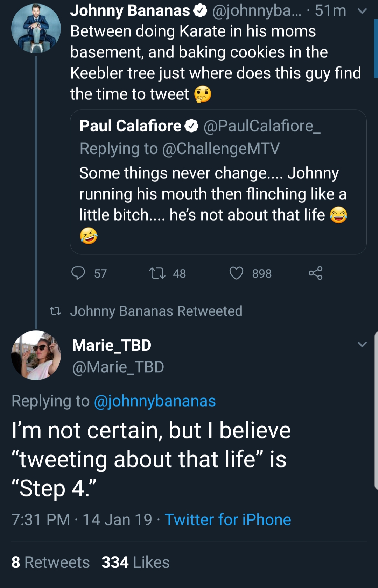Tap the Johnny Bananas Retweeted label
Image resolution: width=378 pixels, height=588 pixels.
coord(156,311)
